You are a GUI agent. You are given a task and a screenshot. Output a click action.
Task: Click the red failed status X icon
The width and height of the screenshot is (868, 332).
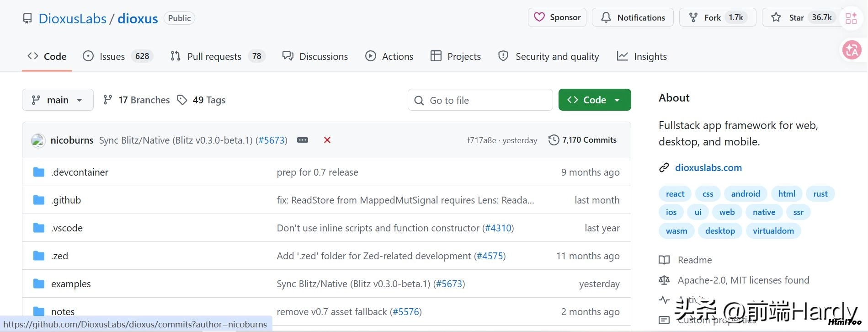pyautogui.click(x=327, y=140)
